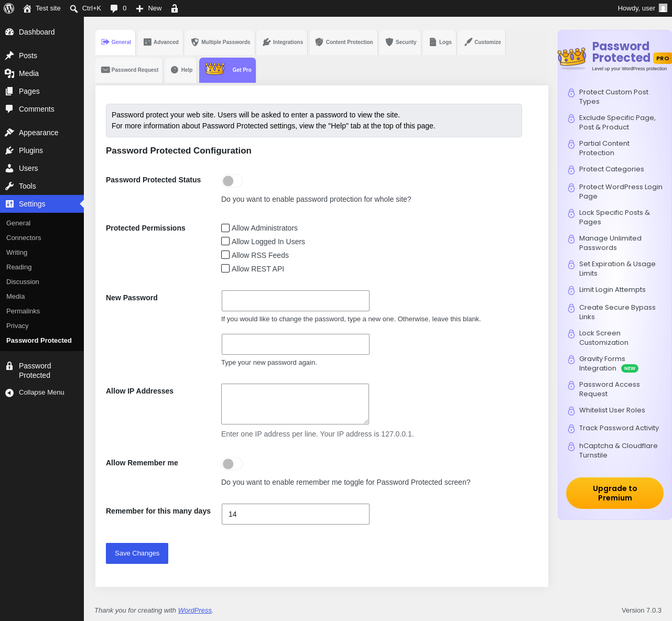Check Allow RSS Feeds checkbox
Image resolution: width=672 pixels, height=621 pixels.
[225, 255]
